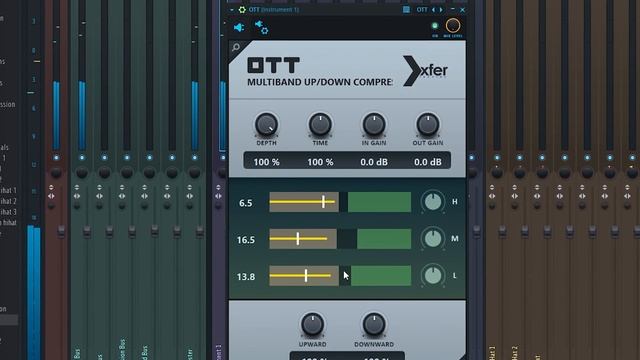Invert polarity on red mixer track

(51, 187)
